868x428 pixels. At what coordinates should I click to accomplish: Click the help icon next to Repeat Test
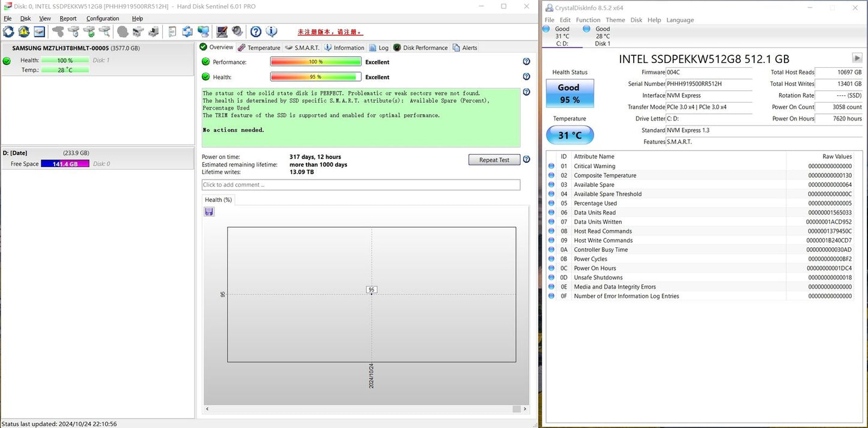tap(527, 160)
